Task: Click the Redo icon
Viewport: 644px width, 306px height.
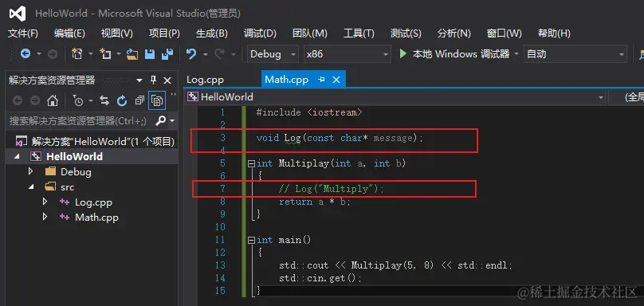Action: (220, 54)
